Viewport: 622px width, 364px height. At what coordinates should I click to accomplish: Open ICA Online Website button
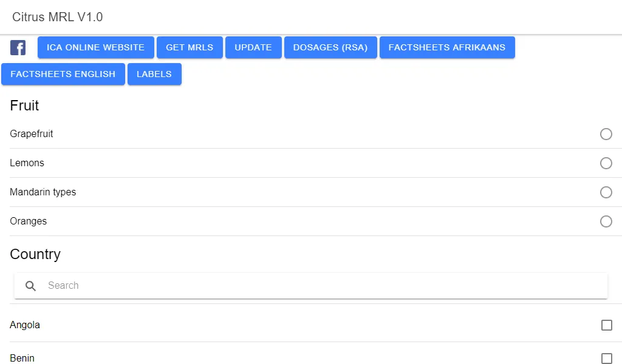pos(95,47)
